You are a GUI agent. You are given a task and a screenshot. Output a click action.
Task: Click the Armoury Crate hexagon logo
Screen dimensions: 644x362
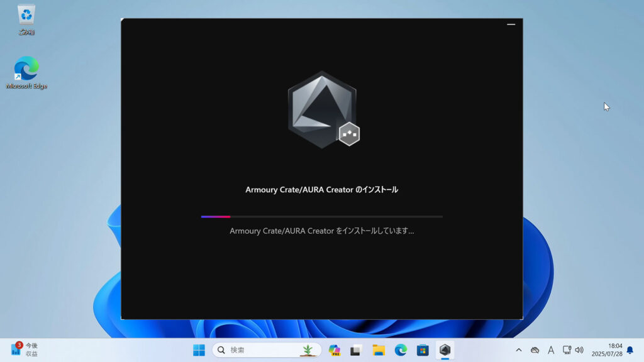tap(322, 109)
